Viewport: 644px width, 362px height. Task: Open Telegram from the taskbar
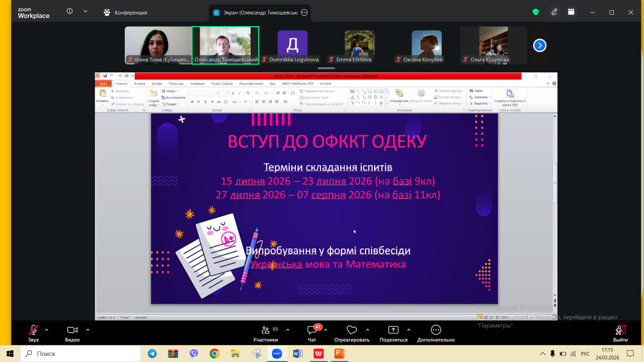click(x=152, y=353)
